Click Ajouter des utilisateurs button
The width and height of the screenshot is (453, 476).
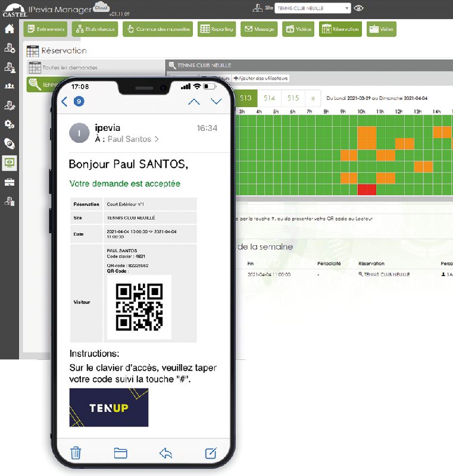[261, 78]
